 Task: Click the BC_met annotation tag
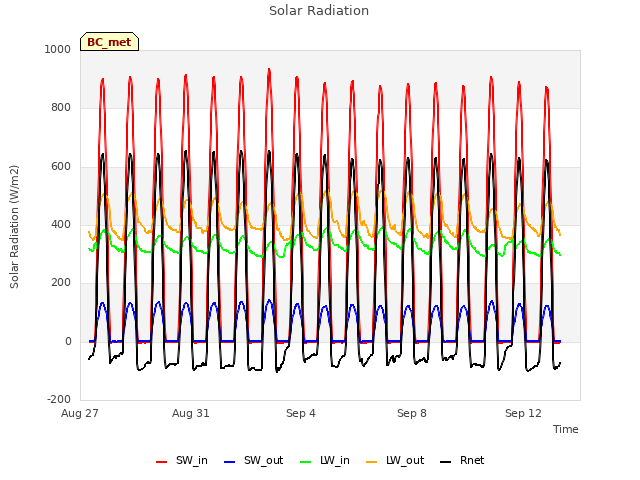pyautogui.click(x=109, y=42)
